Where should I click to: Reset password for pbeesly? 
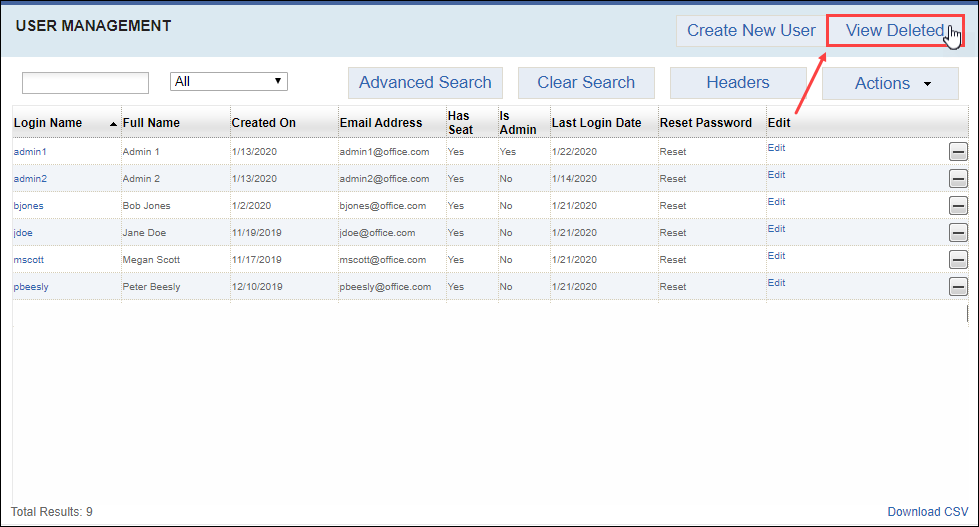point(672,287)
